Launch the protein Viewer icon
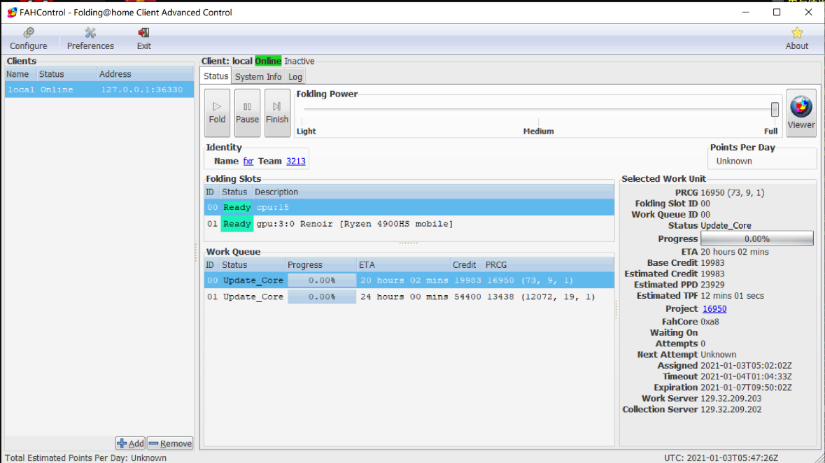Viewport: 825px width, 463px height. (x=801, y=113)
